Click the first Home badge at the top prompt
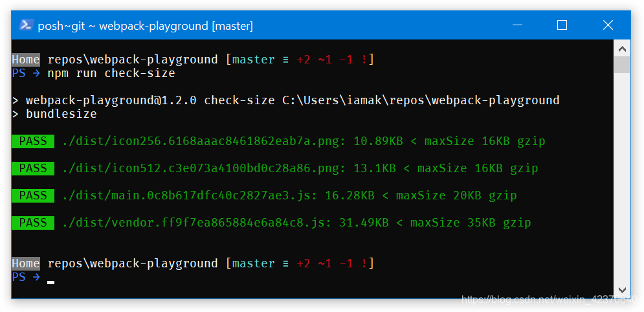 pos(26,60)
